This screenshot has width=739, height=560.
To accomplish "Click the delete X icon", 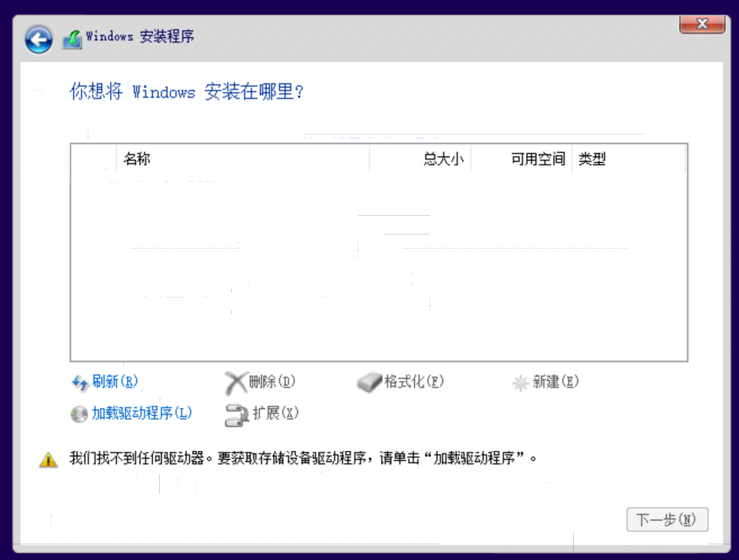I will click(x=235, y=383).
